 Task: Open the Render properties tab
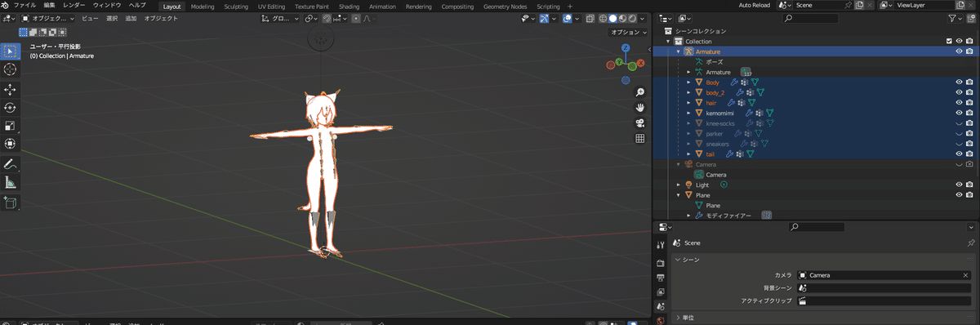660,263
